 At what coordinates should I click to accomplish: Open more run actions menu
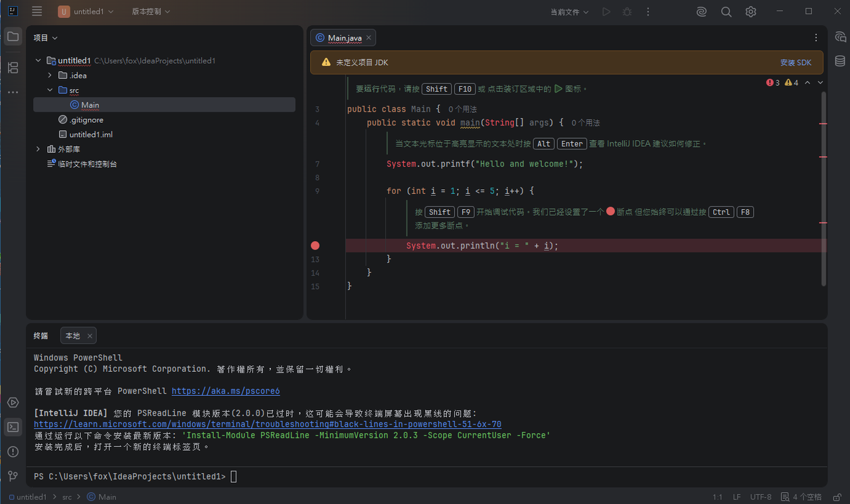648,11
